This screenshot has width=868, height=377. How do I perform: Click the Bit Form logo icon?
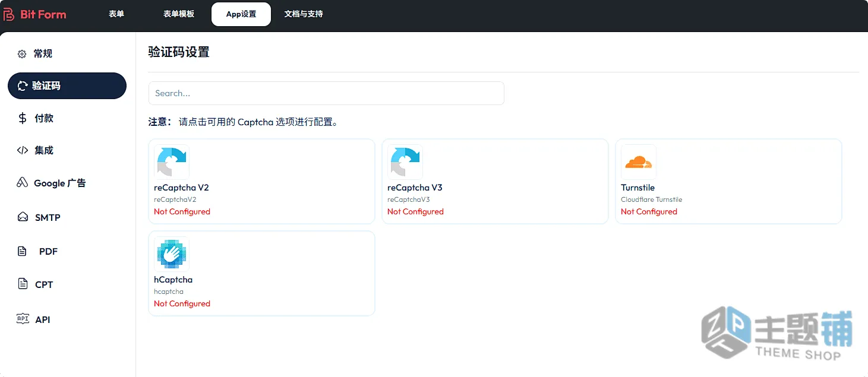coord(9,14)
